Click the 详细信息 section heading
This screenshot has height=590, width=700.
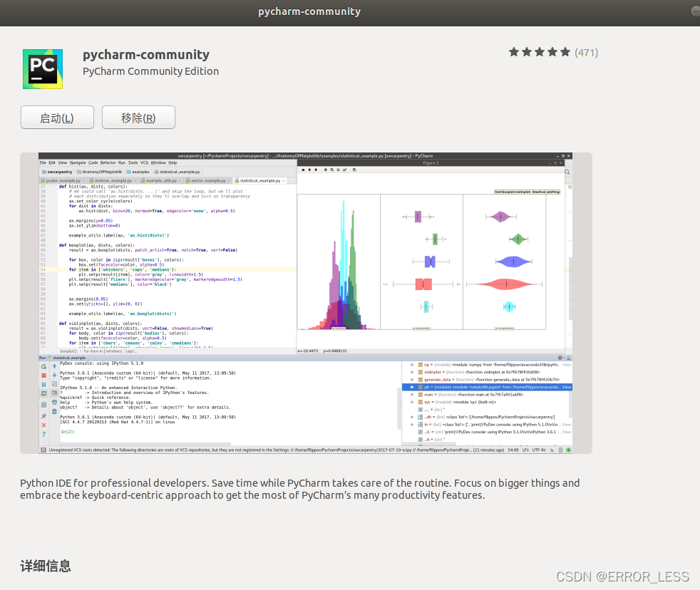(x=46, y=566)
